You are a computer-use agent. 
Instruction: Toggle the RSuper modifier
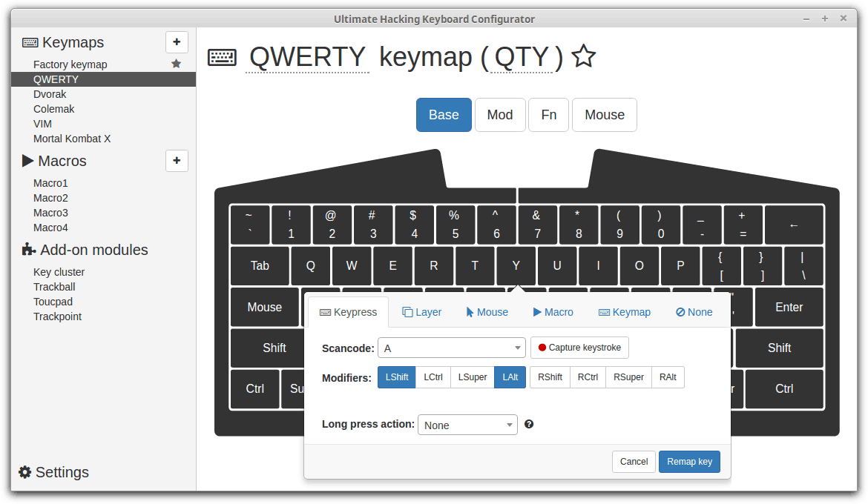pos(628,377)
